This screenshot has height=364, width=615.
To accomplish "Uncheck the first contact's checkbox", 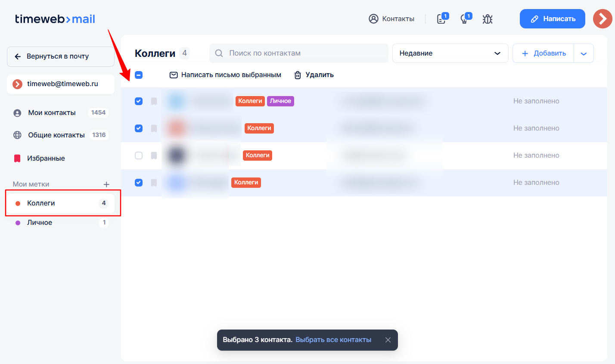I will [139, 101].
